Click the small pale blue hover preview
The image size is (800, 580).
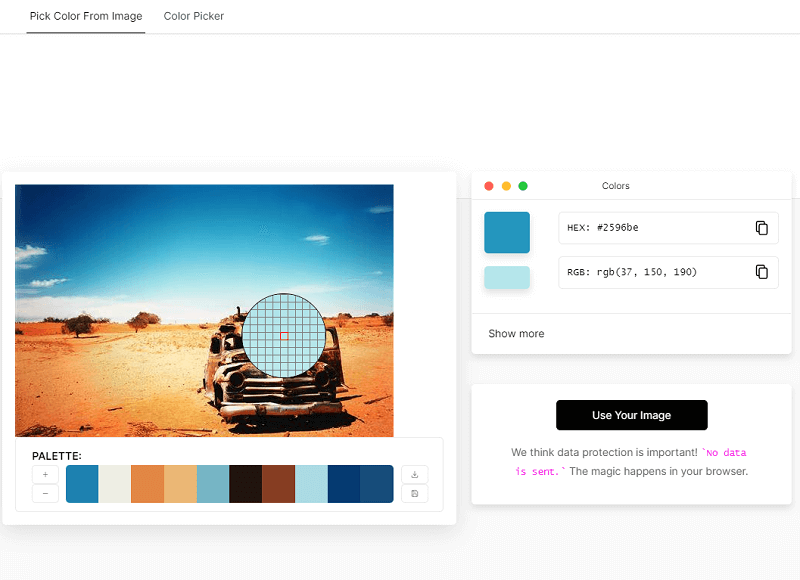[x=507, y=278]
